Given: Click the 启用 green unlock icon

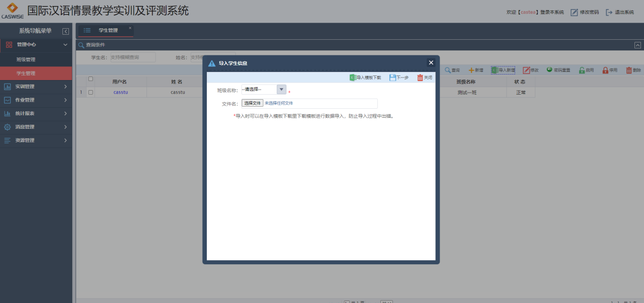Looking at the screenshot, I should (x=582, y=70).
